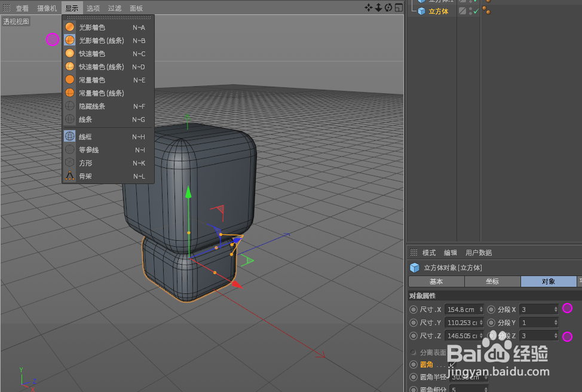Screen dimensions: 582x392
Task: Click the 尺寸.X value stepper arrows
Action: (481, 309)
